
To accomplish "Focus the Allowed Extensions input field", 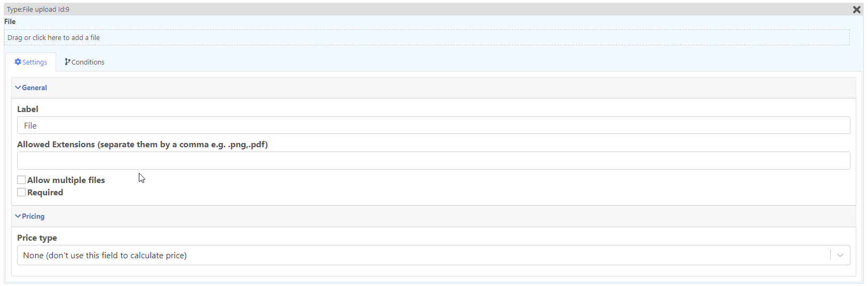I will point(433,161).
